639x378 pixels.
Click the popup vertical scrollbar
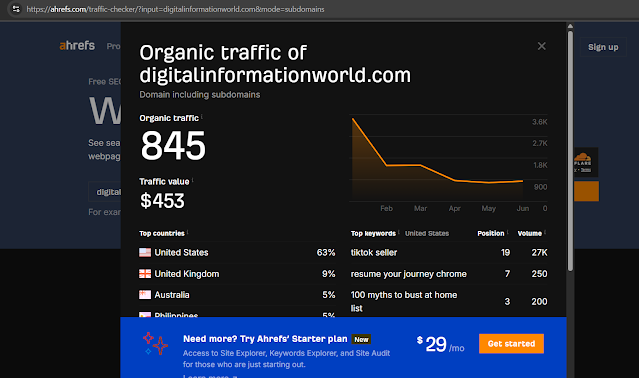(570, 151)
